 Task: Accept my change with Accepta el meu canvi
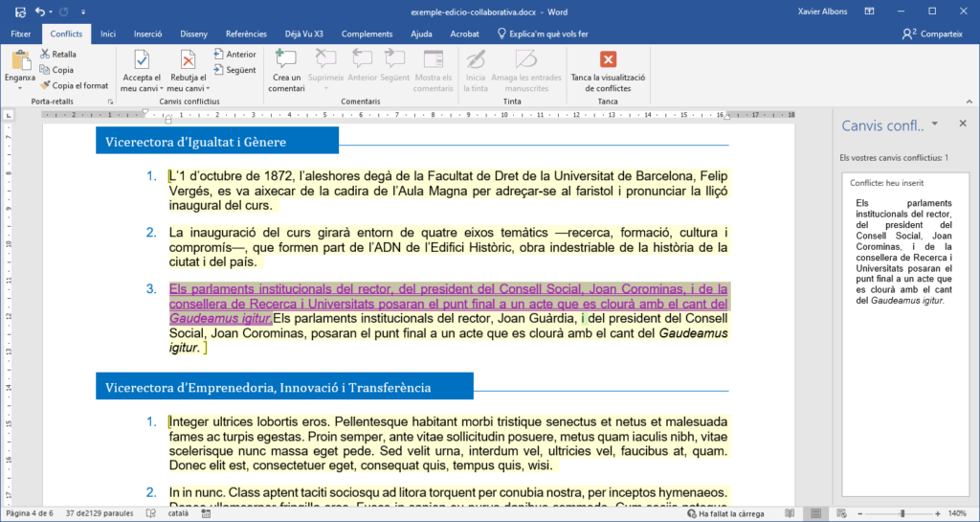click(141, 62)
